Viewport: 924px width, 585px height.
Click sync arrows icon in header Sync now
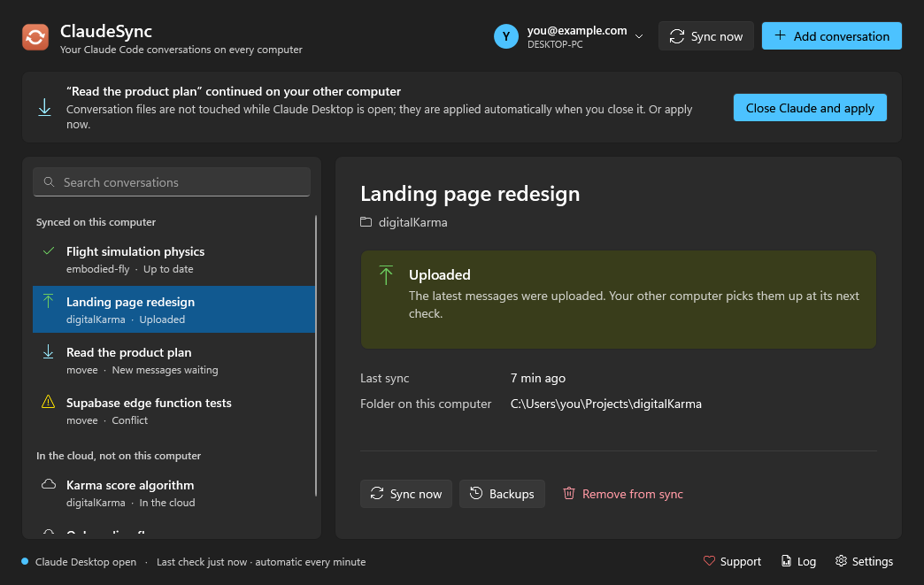click(676, 36)
